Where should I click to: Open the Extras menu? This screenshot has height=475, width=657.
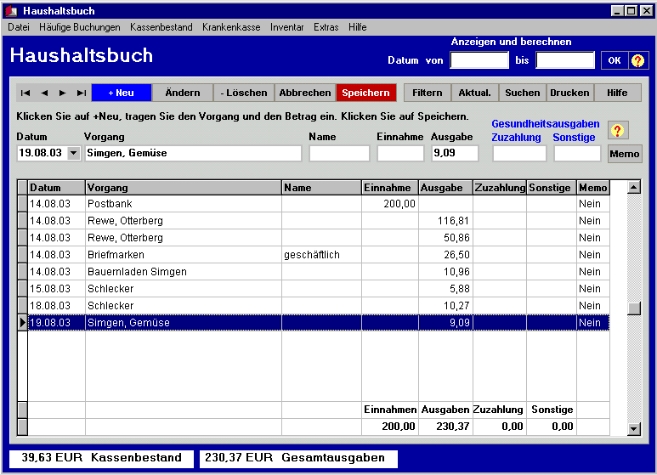(325, 26)
